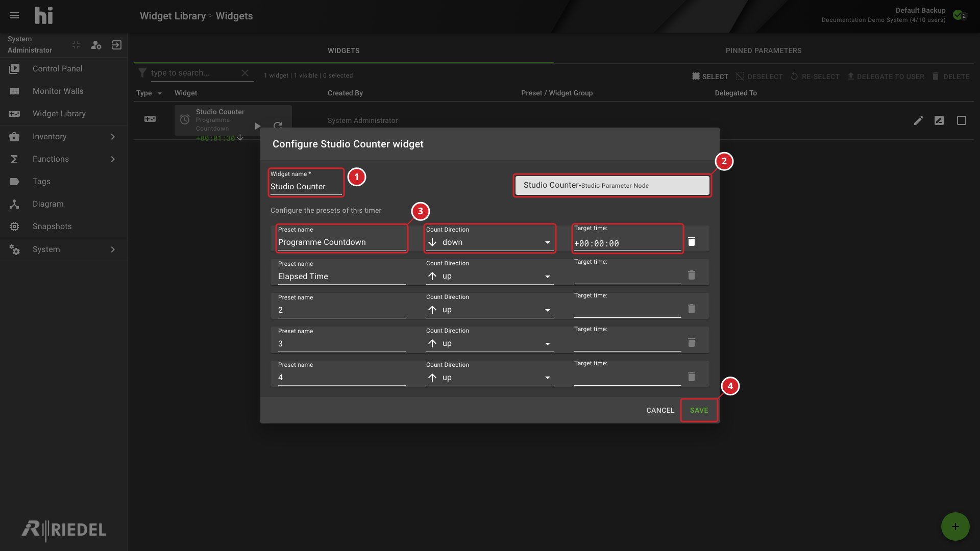Clear the search field with X

click(245, 73)
